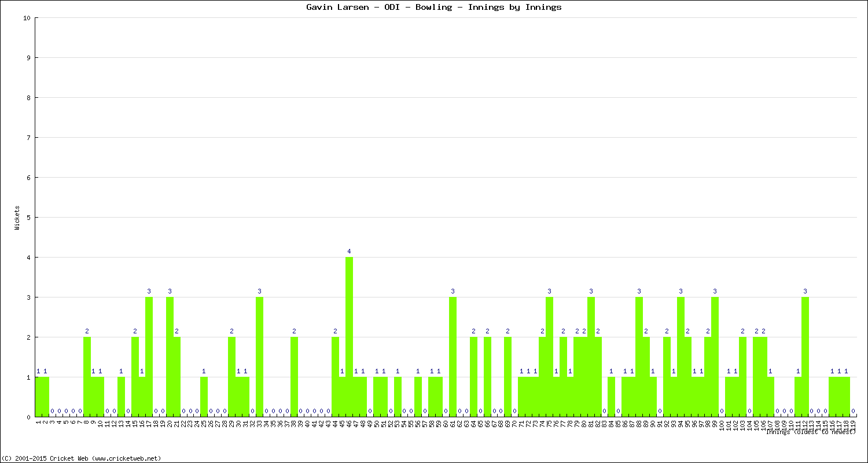The width and height of the screenshot is (868, 463).
Task: Click the 3-wicket bar for innings 81
Action: [591, 357]
